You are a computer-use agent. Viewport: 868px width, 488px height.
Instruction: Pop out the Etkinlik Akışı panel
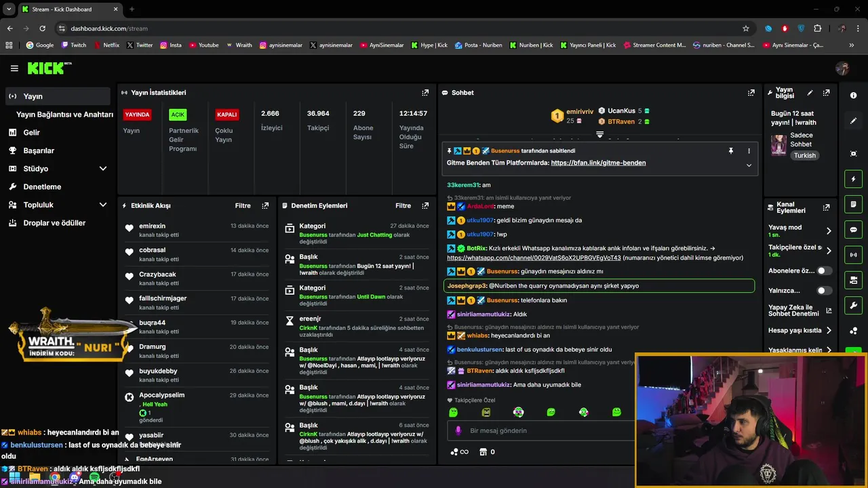point(265,205)
